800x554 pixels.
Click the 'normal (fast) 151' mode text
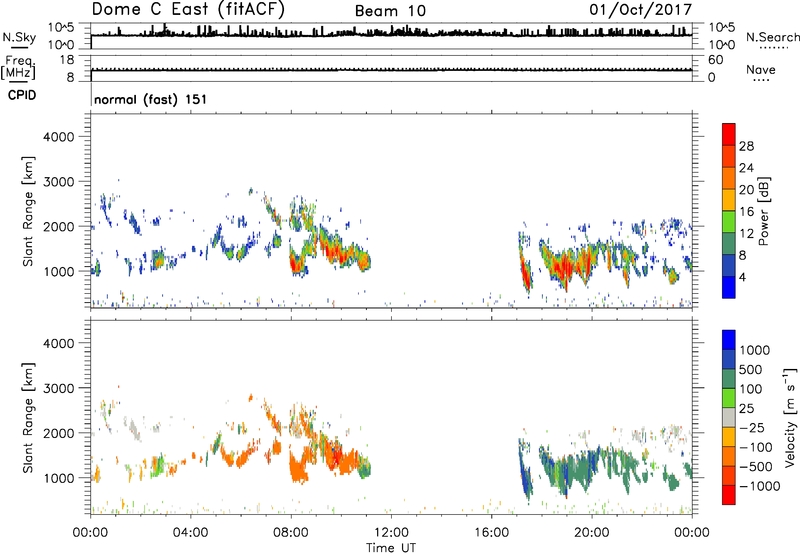tap(151, 99)
